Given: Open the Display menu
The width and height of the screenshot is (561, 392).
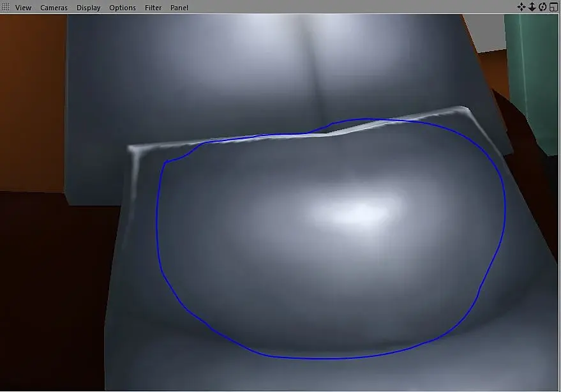Looking at the screenshot, I should (88, 8).
